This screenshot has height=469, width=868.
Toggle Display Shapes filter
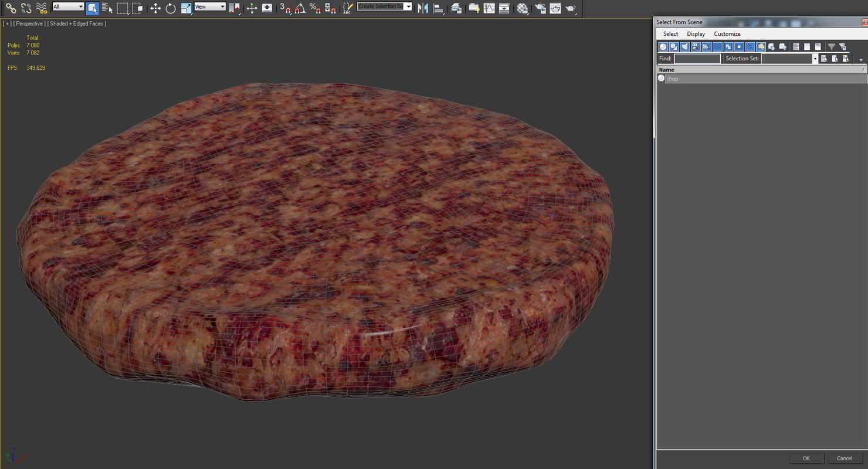[x=674, y=47]
